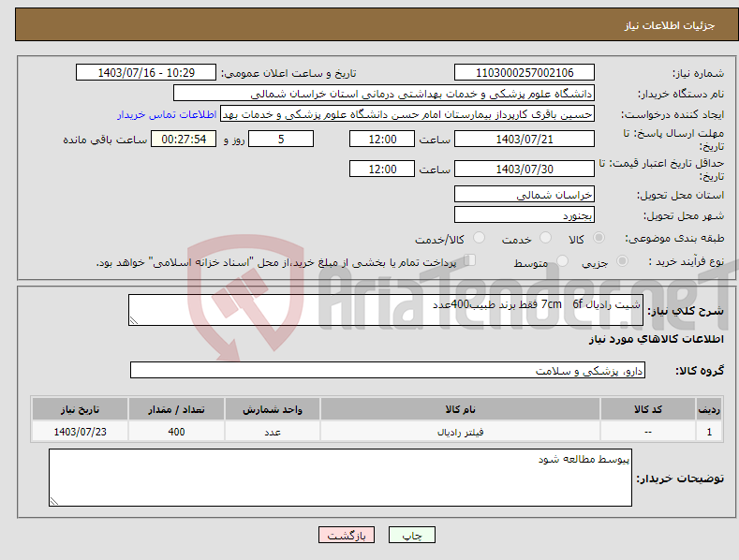
Task: Click the شماره نیاز field 1103000257002106
Action: pyautogui.click(x=525, y=73)
